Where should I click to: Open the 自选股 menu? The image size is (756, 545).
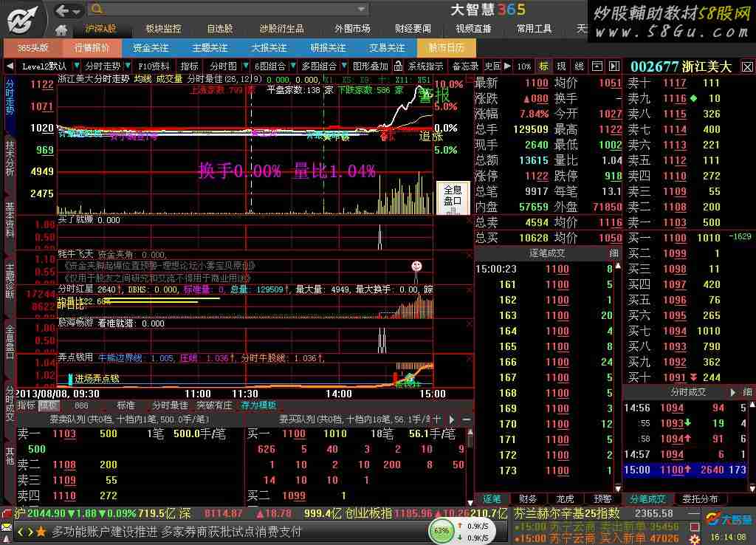point(220,29)
